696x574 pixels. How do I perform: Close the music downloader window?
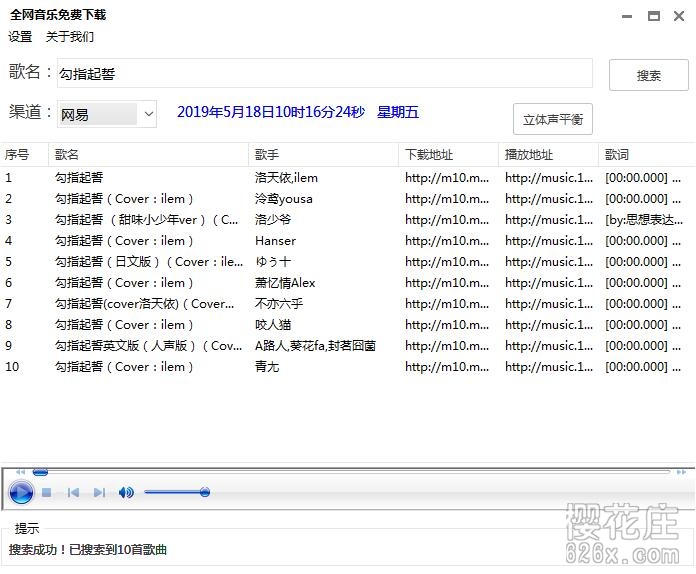[679, 16]
